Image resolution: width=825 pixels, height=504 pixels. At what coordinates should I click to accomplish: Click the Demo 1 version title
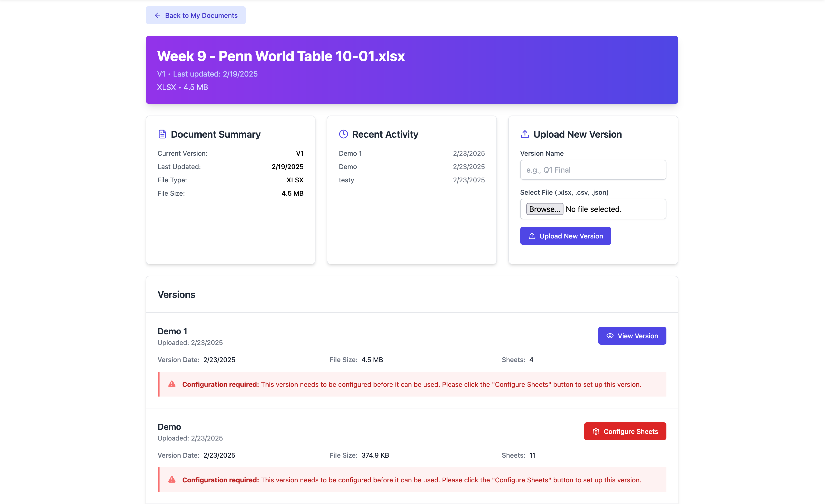[x=172, y=331]
